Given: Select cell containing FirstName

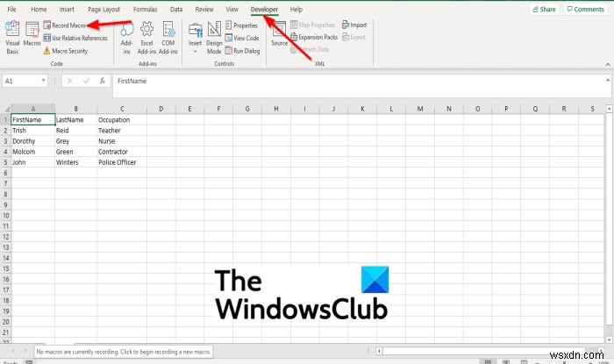Looking at the screenshot, I should 33,120.
